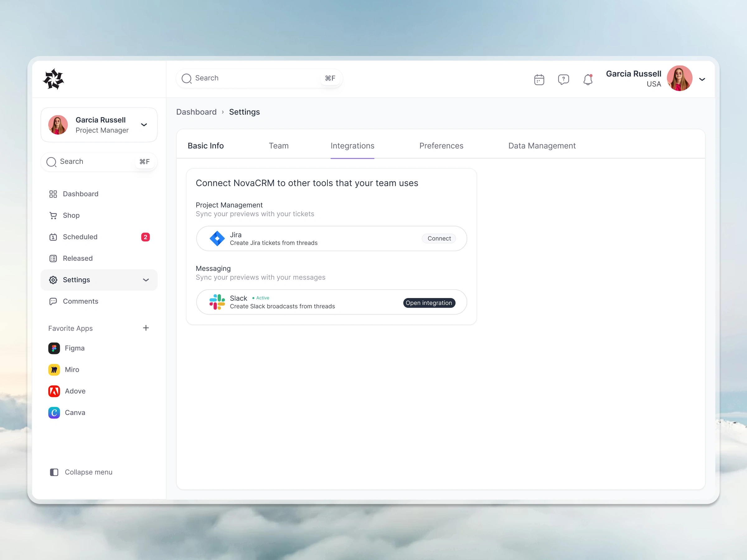The image size is (747, 560).
Task: Click Open integration for Slack
Action: pos(429,303)
